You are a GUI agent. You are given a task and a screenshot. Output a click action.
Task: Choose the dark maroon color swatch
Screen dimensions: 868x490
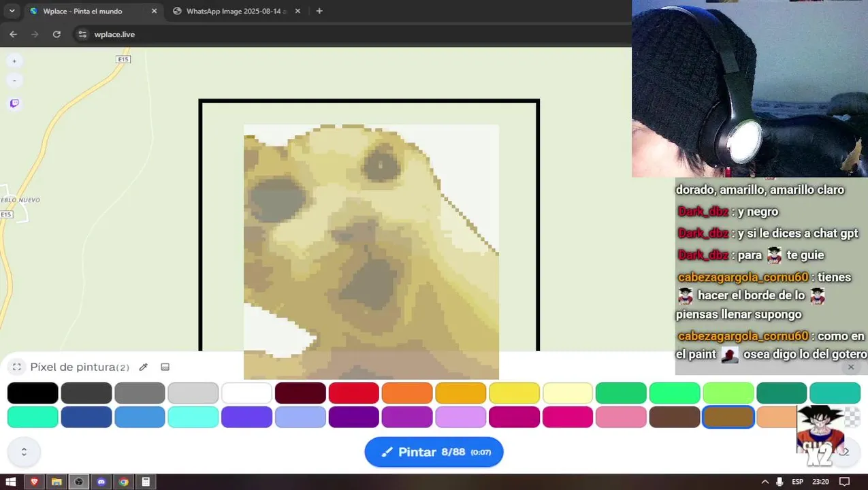(x=300, y=393)
